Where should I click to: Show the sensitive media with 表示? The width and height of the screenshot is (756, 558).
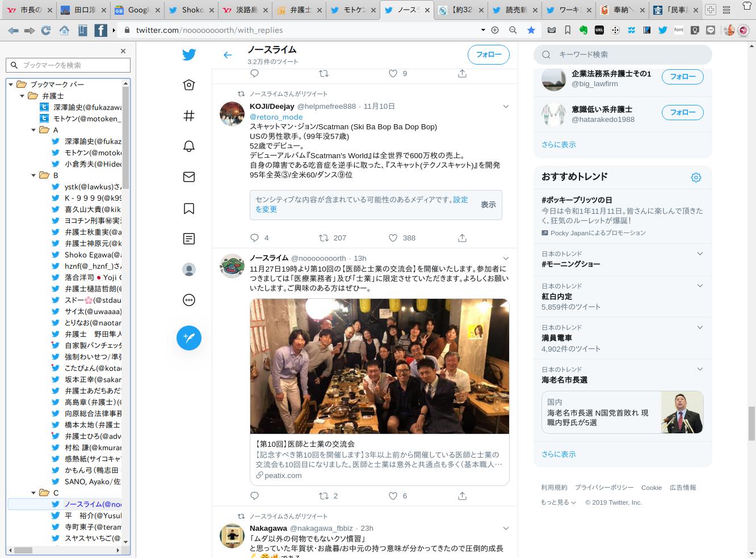point(488,205)
